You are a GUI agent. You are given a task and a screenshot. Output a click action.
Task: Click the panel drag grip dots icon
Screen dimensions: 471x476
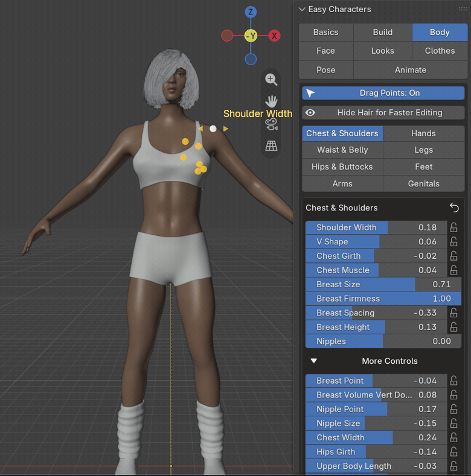coord(463,9)
